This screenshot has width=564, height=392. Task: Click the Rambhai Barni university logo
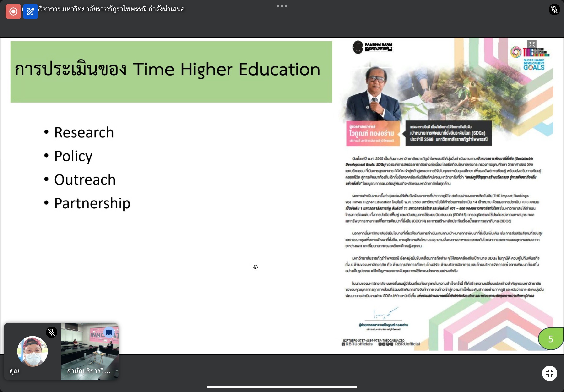[x=373, y=47]
